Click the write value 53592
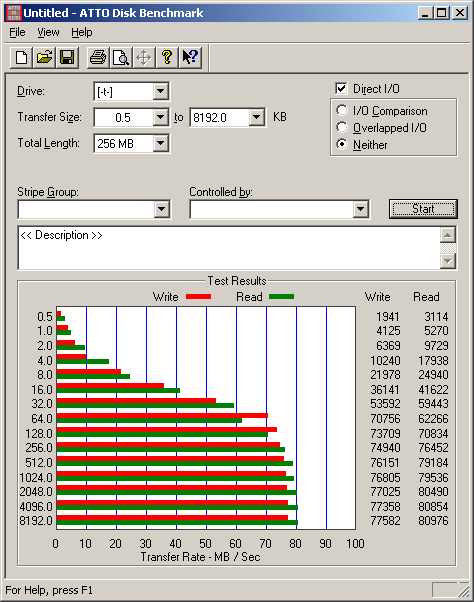The image size is (474, 602). pyautogui.click(x=385, y=404)
